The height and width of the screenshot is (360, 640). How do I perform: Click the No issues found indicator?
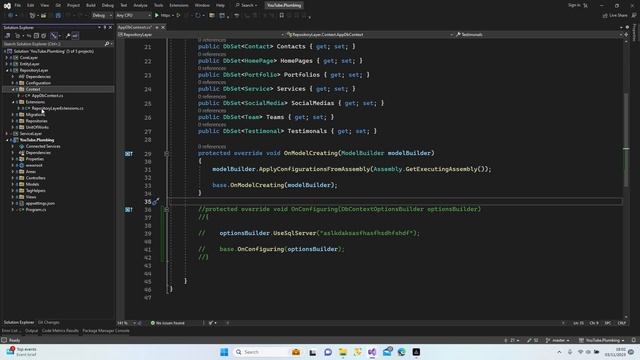coord(168,323)
